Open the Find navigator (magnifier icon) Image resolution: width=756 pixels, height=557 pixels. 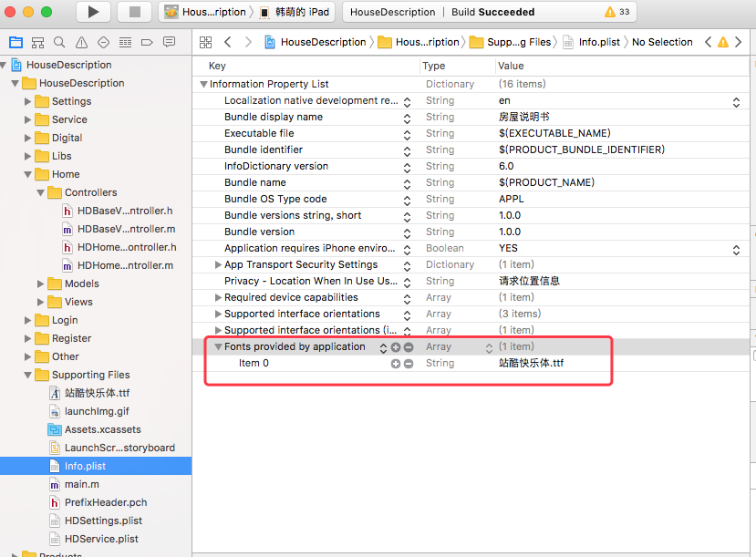59,43
